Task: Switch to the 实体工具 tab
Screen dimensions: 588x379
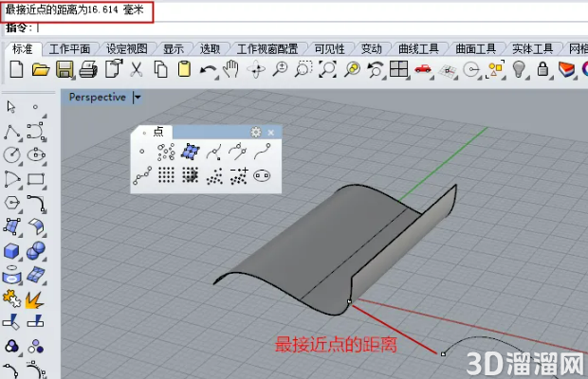Action: point(532,49)
